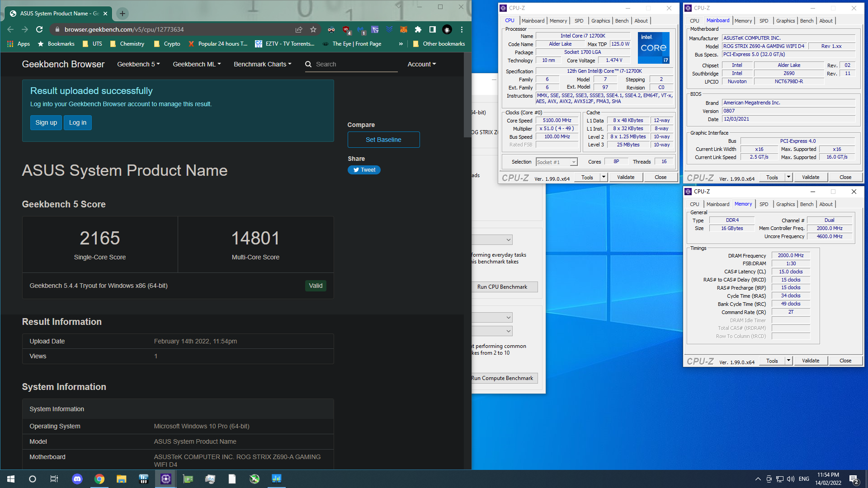Expand the Account menu
The height and width of the screenshot is (488, 868).
pos(422,64)
